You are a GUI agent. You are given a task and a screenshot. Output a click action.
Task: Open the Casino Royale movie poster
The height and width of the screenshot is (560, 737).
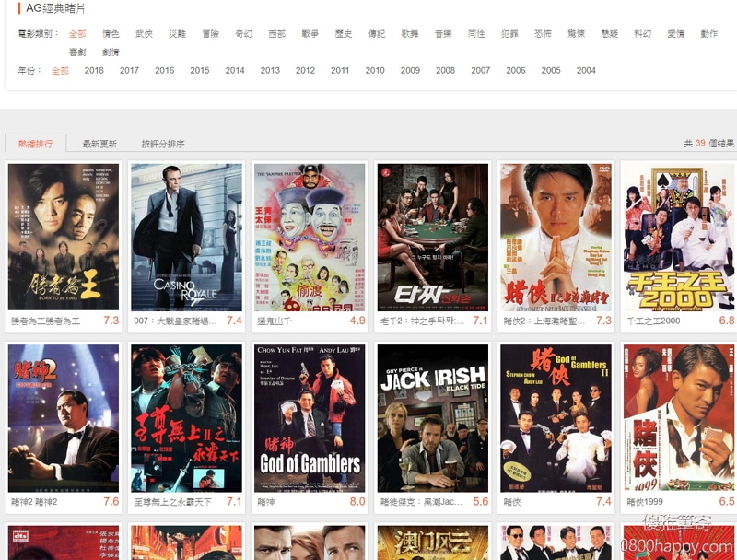pos(187,238)
